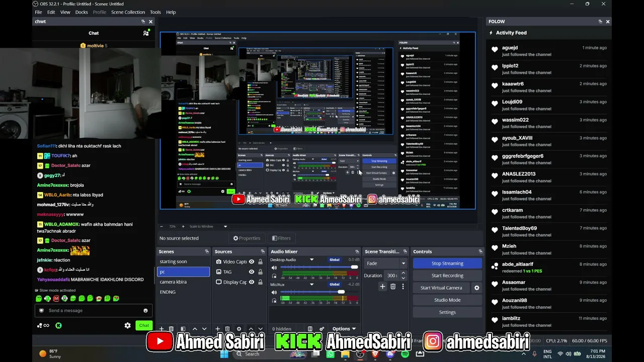
Task: Open the Fade transition dropdown
Action: coord(386,263)
